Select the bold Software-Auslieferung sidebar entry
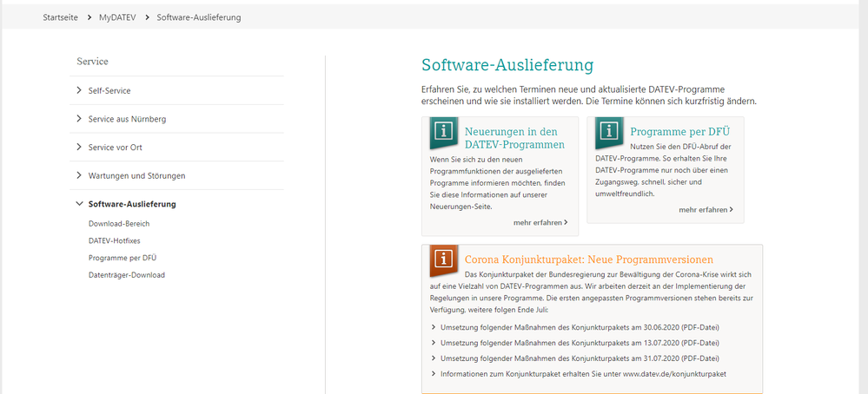The width and height of the screenshot is (868, 394). click(x=132, y=205)
